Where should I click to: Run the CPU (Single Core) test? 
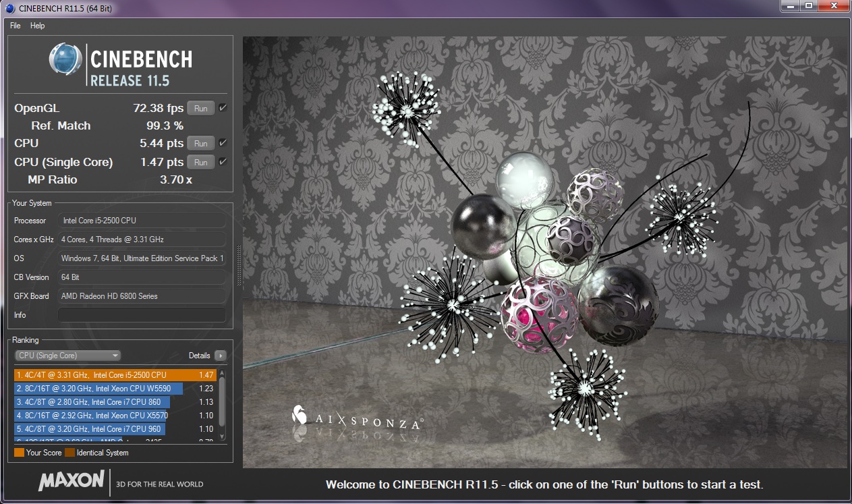pos(201,162)
